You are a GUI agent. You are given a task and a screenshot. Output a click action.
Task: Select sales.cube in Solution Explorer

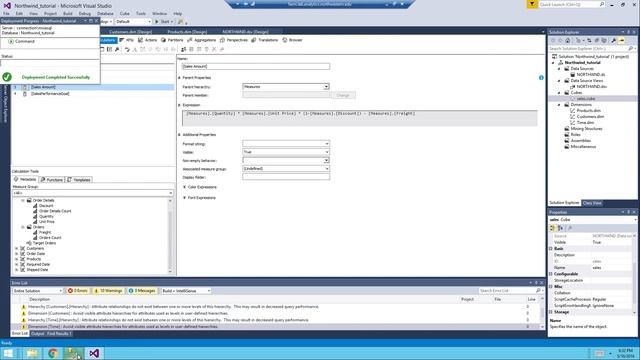(585, 98)
